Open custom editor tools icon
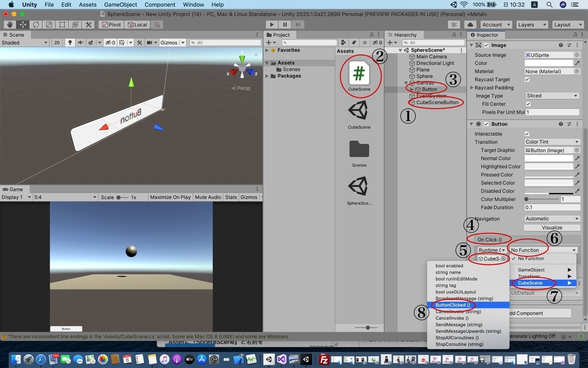588x368 pixels. (89, 25)
